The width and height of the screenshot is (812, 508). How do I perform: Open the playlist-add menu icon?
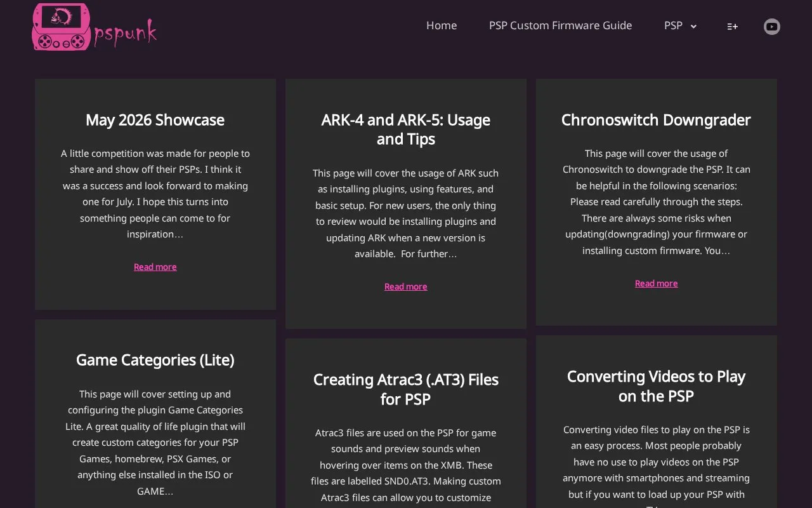(732, 26)
